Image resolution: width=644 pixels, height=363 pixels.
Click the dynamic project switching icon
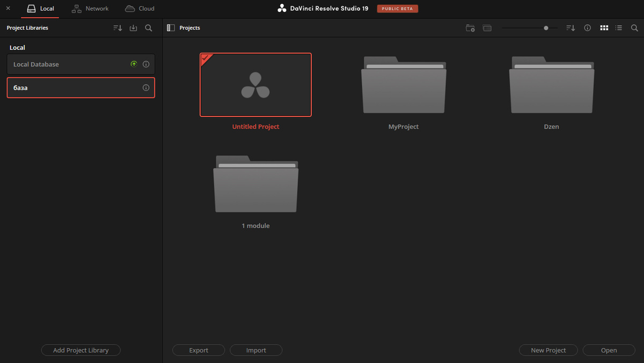tap(487, 28)
